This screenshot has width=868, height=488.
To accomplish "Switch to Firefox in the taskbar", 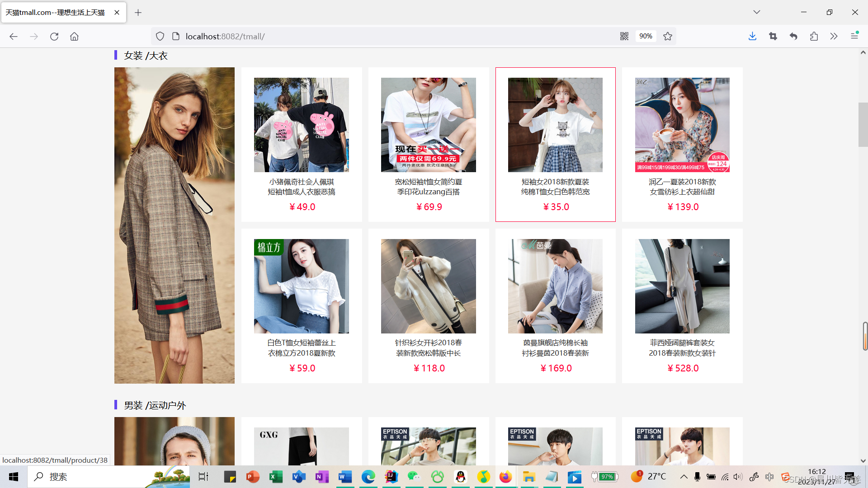I will point(505,477).
